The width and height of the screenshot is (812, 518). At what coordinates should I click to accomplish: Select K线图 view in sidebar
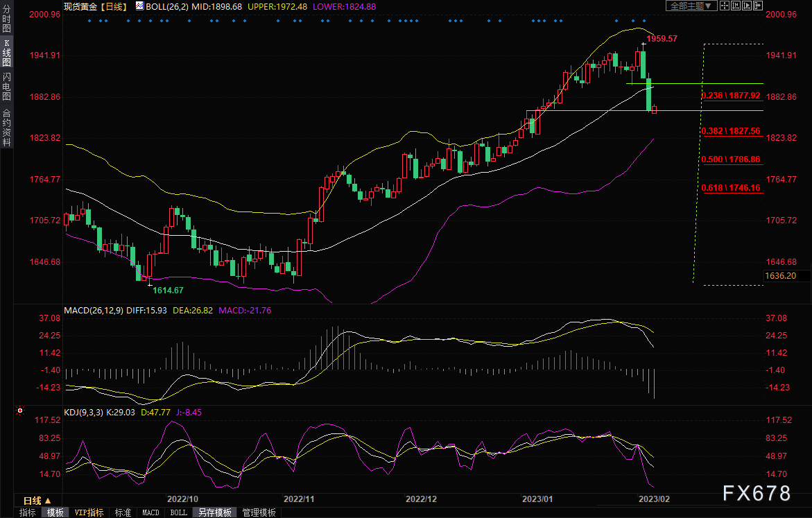click(6, 53)
